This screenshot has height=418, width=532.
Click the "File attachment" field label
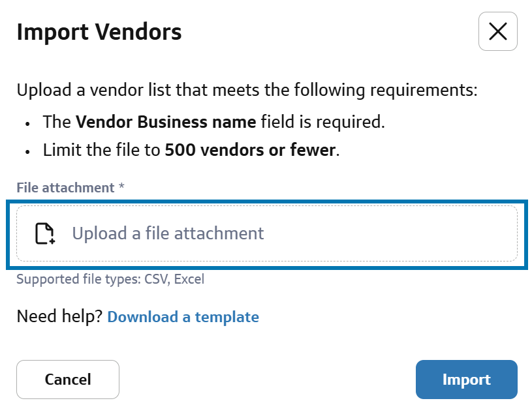point(65,188)
